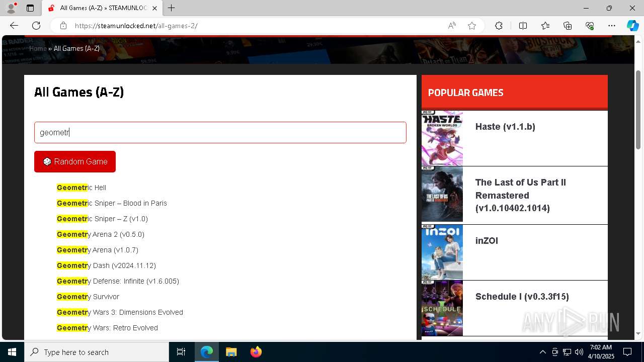Open File Explorer from taskbar
The height and width of the screenshot is (362, 644).
[x=231, y=352]
